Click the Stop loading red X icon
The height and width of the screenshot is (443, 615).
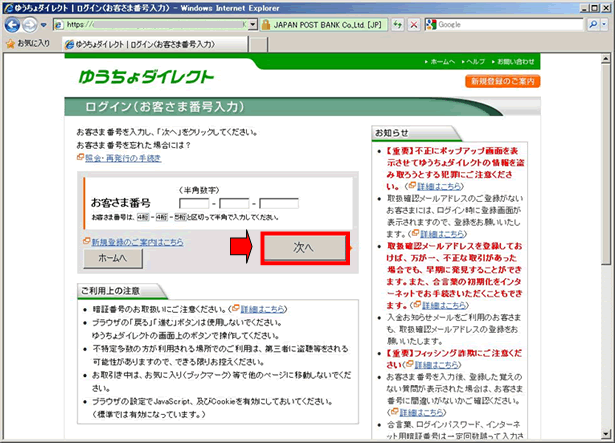pyautogui.click(x=414, y=25)
